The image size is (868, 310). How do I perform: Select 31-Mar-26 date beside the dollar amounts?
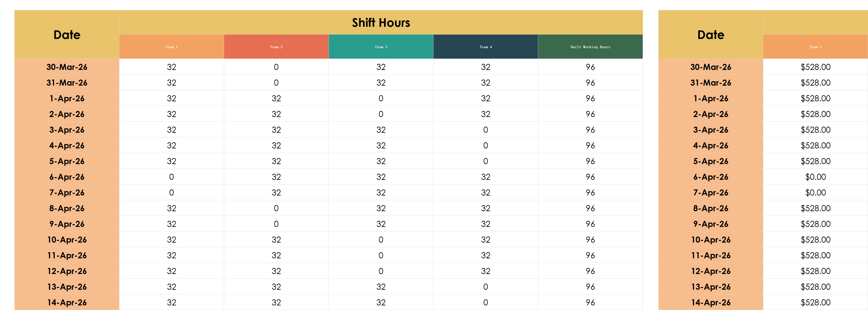(x=711, y=83)
